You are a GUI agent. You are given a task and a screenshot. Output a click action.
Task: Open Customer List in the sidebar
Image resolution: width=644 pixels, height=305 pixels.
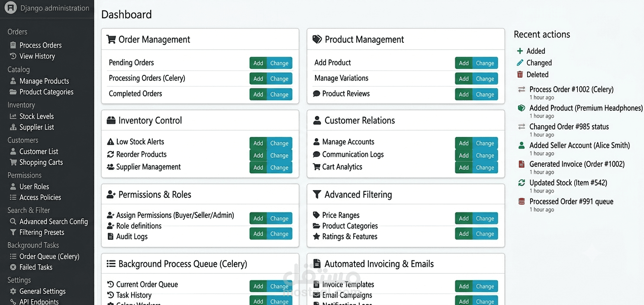click(x=39, y=152)
